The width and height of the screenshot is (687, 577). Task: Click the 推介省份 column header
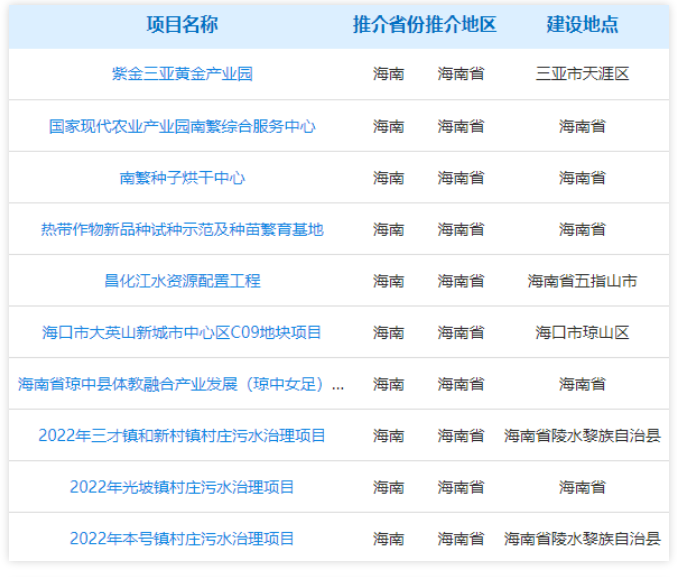(389, 25)
